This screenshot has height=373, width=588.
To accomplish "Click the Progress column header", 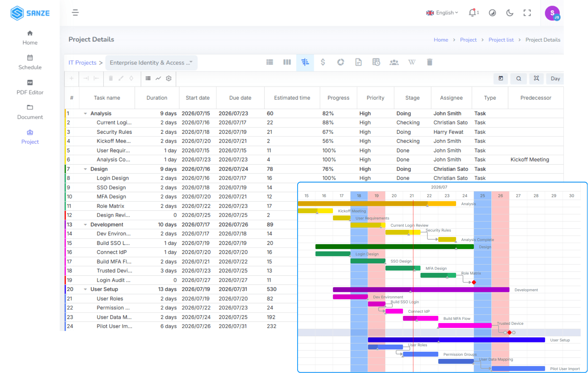I will coord(338,98).
